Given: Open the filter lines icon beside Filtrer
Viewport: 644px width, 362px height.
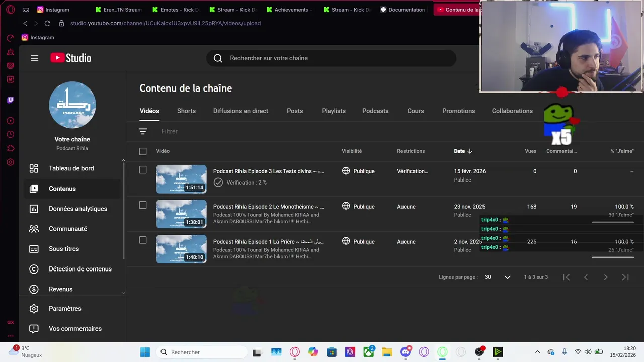Looking at the screenshot, I should [x=143, y=131].
